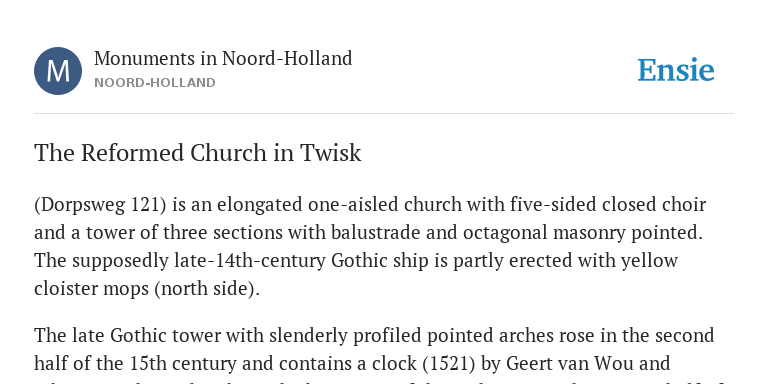This screenshot has width=768, height=384.
Task: Click the round blue M avatar icon
Action: 58,71
